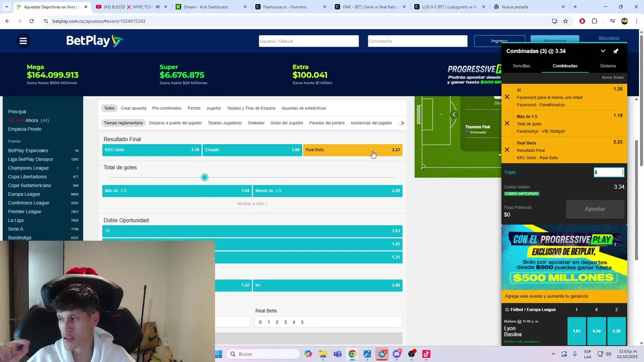Image resolution: width=644 pixels, height=362 pixels.
Task: Switch to the Sistema tab
Action: click(608, 66)
